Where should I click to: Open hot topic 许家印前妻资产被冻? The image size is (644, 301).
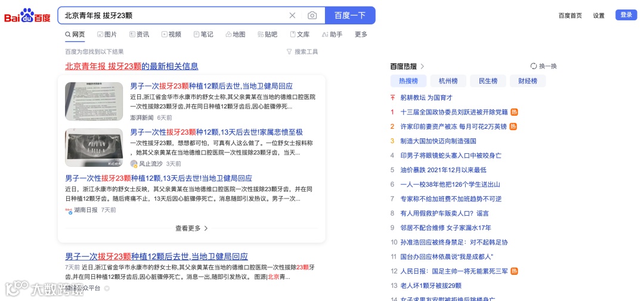point(453,126)
